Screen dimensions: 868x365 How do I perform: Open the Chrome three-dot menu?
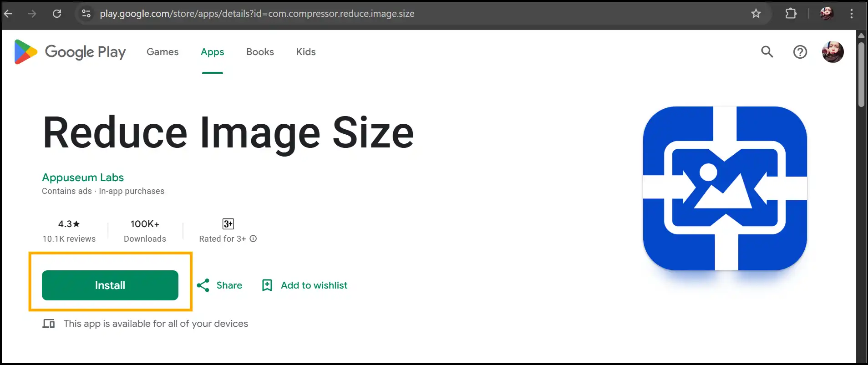852,14
